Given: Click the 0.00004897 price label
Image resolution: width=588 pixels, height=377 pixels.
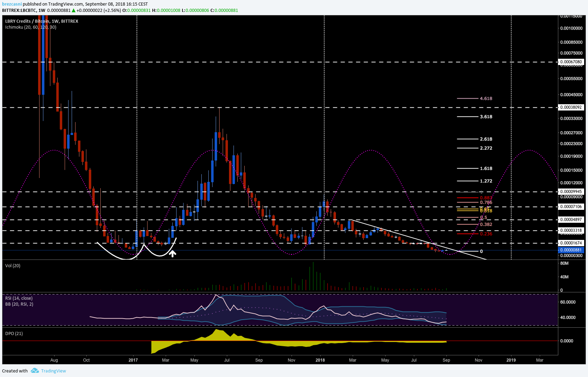Looking at the screenshot, I should (571, 220).
